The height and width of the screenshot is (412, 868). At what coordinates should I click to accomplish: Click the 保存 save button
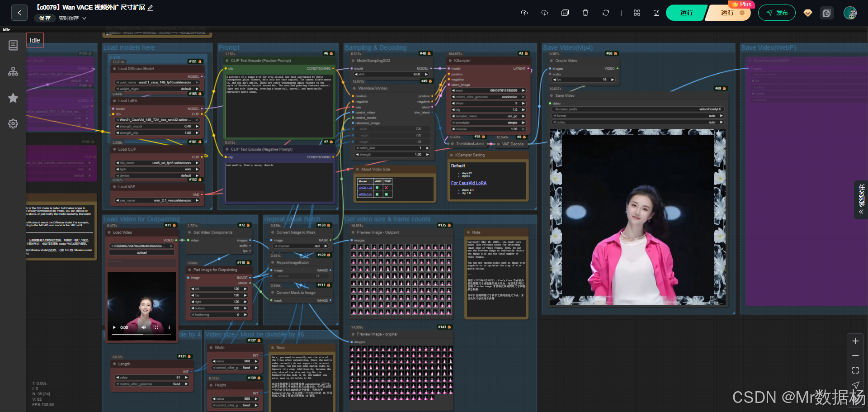click(45, 18)
